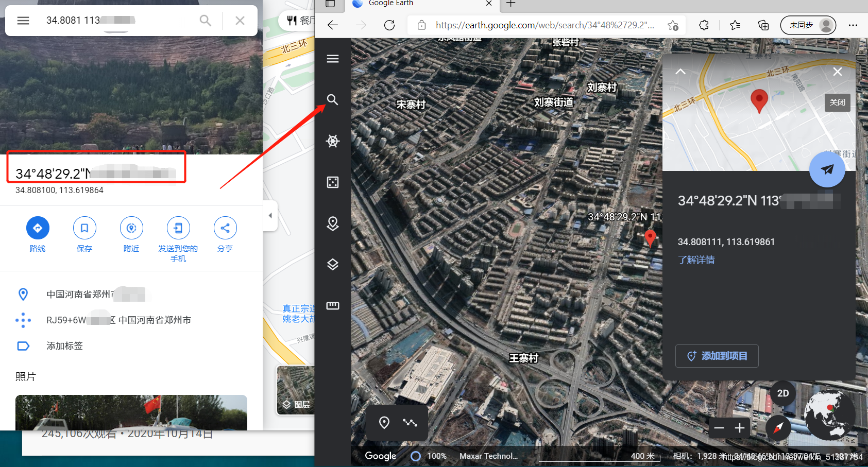868x467 pixels.
Task: Click the red compass button
Action: click(x=778, y=427)
